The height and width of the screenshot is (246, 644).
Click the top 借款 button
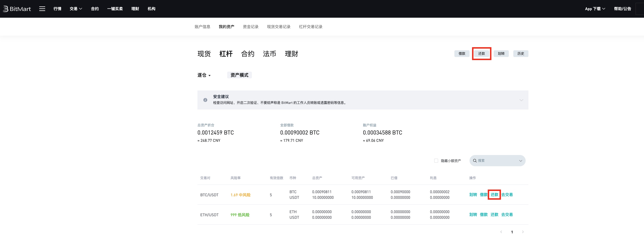tap(462, 54)
